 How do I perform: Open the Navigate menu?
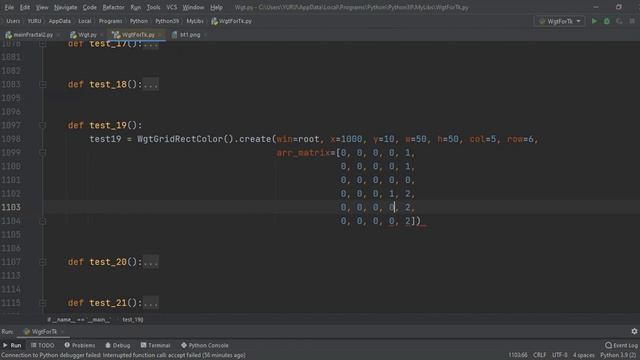point(65,7)
